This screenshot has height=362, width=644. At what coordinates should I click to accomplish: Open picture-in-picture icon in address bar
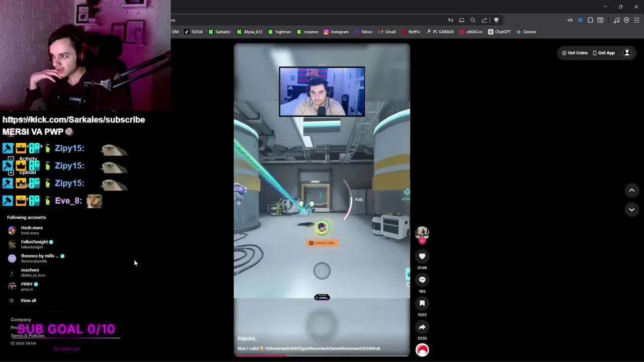tap(461, 20)
